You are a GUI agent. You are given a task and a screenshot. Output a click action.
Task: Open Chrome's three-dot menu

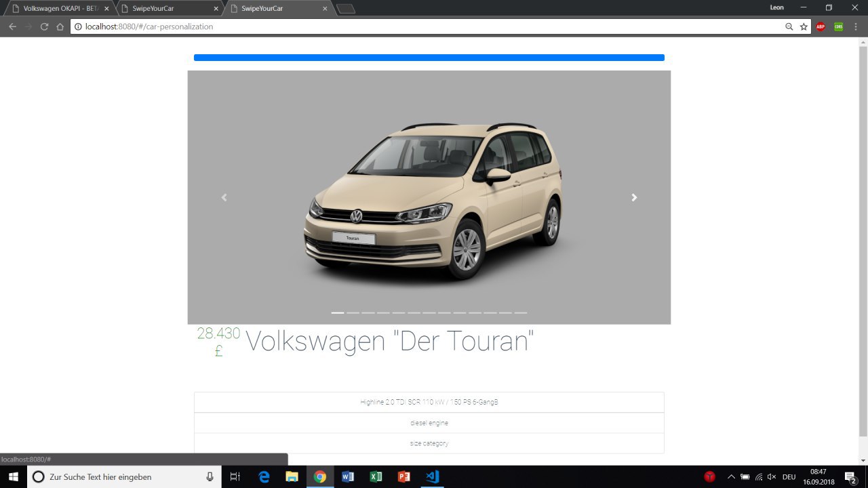856,26
